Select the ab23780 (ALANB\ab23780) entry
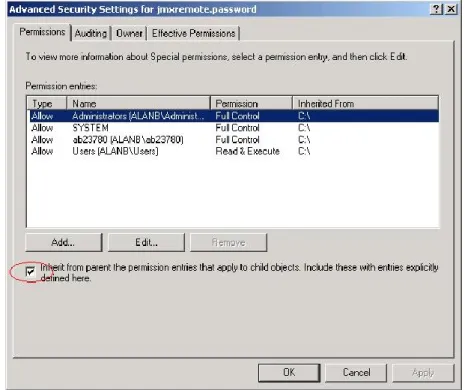The width and height of the screenshot is (465, 390). 233,139
